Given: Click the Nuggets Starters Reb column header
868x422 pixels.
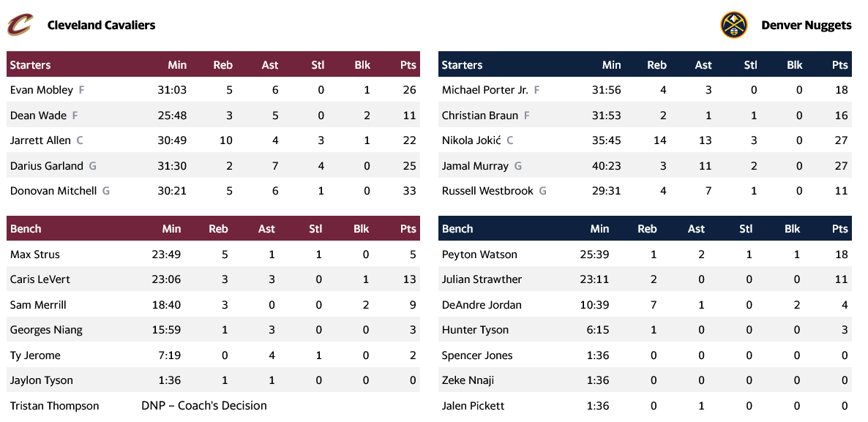Looking at the screenshot, I should pyautogui.click(x=656, y=65).
